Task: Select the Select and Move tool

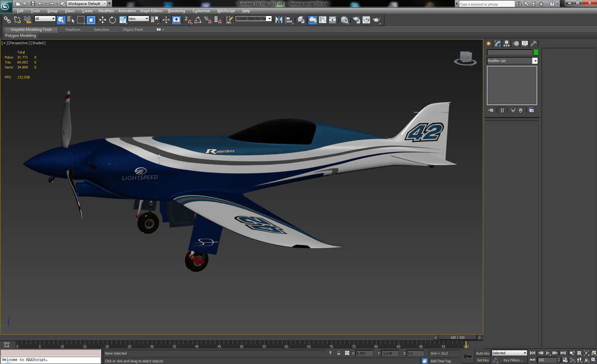Action: 102,20
